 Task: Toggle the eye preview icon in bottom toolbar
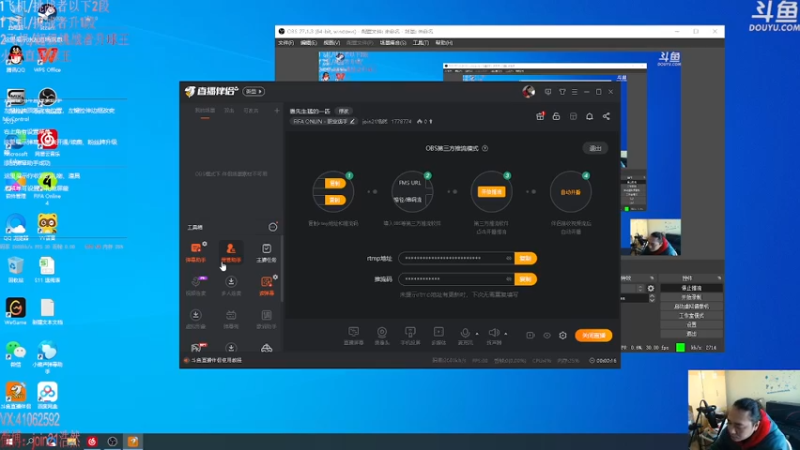pyautogui.click(x=546, y=335)
